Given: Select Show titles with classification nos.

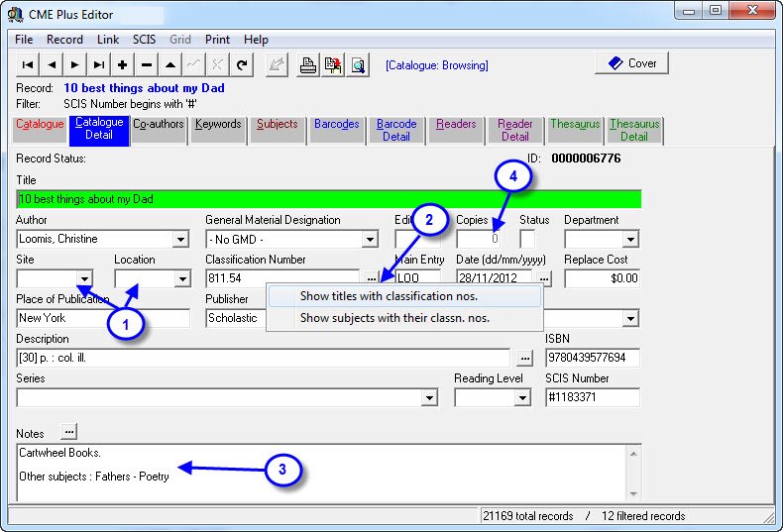Looking at the screenshot, I should pos(389,296).
